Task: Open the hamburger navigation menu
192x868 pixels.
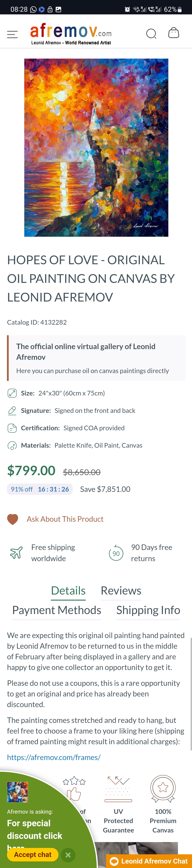Action: [x=12, y=34]
